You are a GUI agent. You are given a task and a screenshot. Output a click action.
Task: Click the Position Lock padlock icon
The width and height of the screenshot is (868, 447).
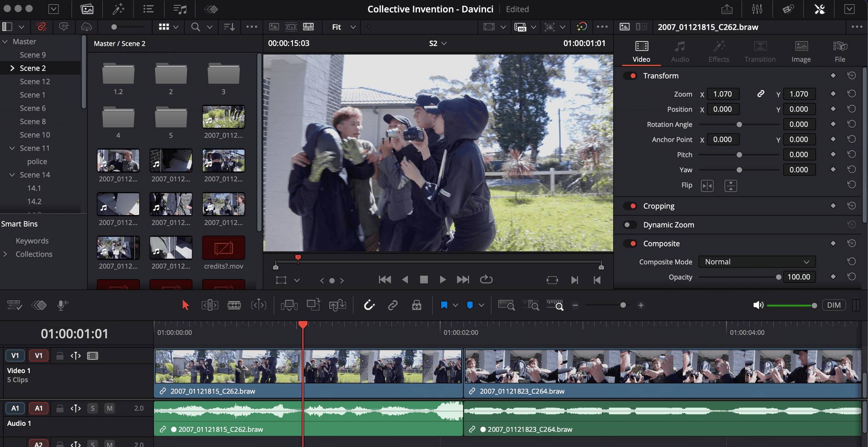pos(417,305)
